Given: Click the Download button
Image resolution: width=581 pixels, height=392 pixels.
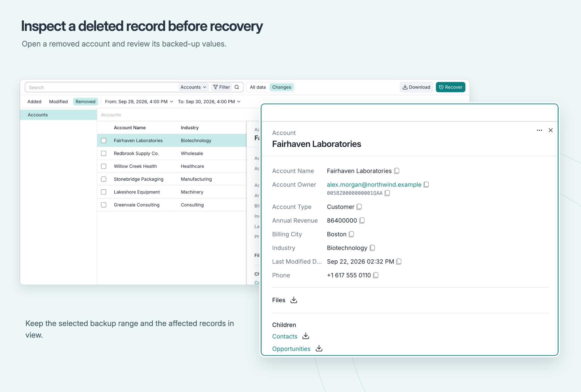Looking at the screenshot, I should pos(416,87).
